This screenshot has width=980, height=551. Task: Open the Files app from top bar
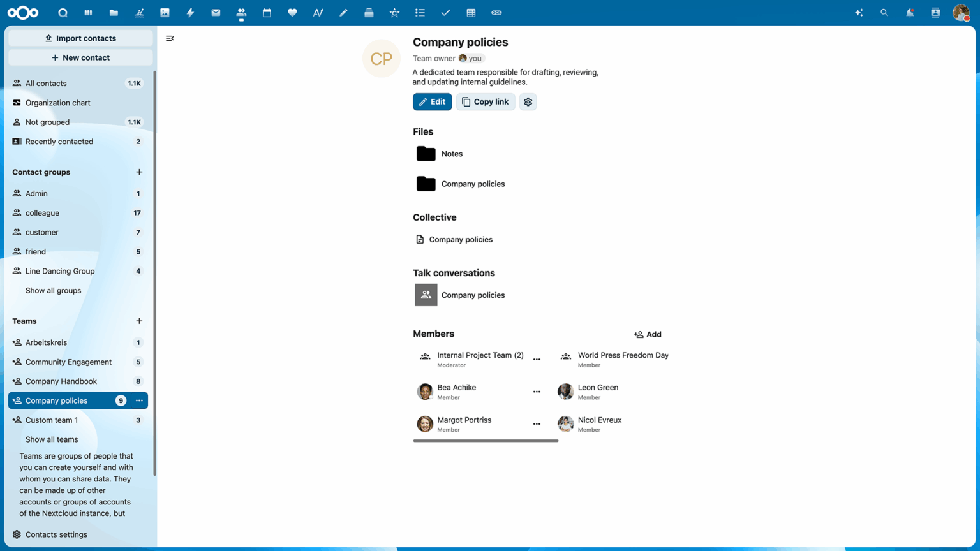click(x=114, y=13)
